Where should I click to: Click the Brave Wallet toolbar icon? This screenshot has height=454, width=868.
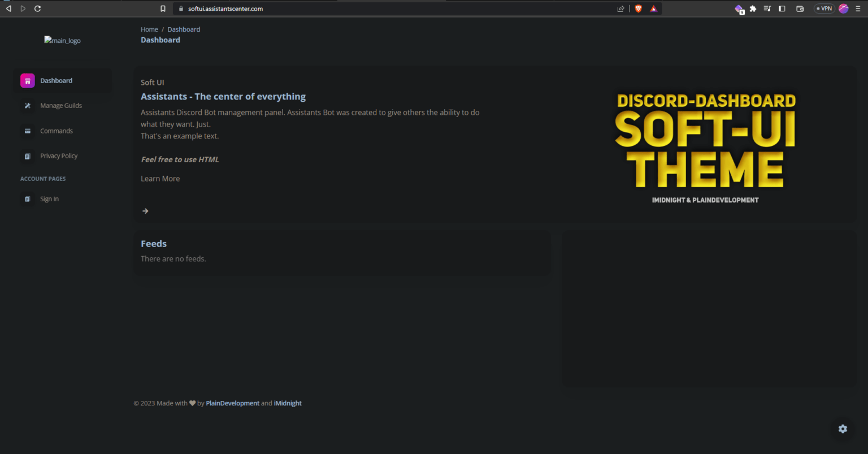pyautogui.click(x=800, y=8)
